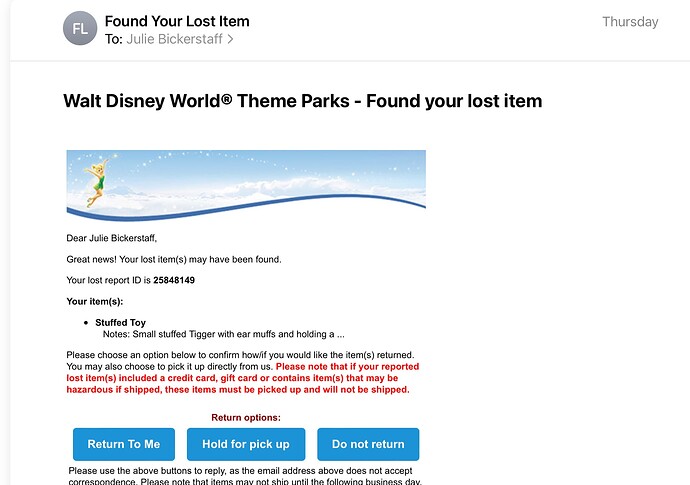Click the Return options label
This screenshot has width=690, height=485.
246,418
